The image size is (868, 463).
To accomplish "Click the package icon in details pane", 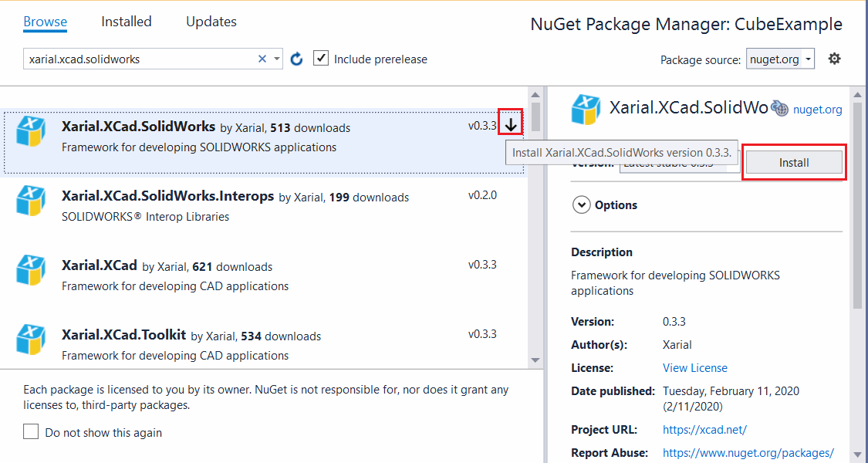I will point(586,109).
